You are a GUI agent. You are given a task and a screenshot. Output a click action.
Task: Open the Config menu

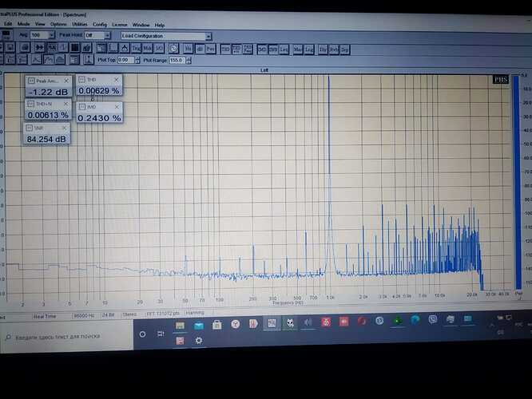tap(100, 25)
